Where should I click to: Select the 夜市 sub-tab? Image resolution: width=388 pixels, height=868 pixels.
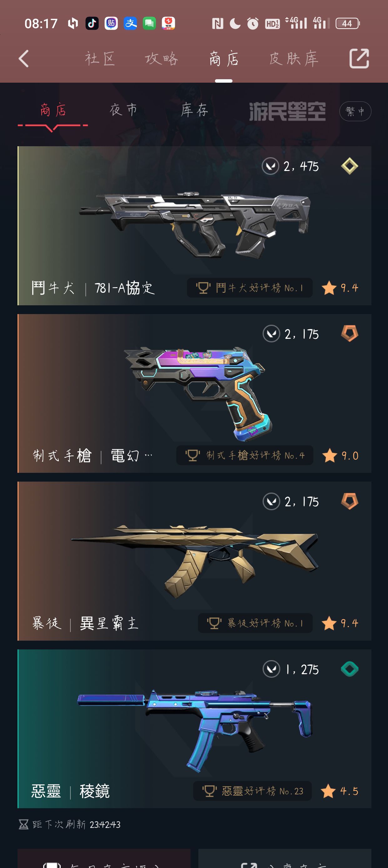point(124,110)
